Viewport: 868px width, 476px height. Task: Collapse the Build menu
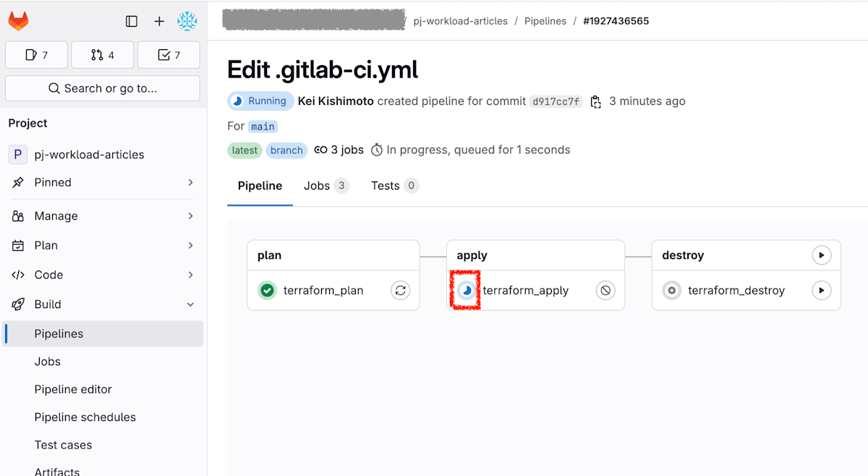click(x=103, y=305)
